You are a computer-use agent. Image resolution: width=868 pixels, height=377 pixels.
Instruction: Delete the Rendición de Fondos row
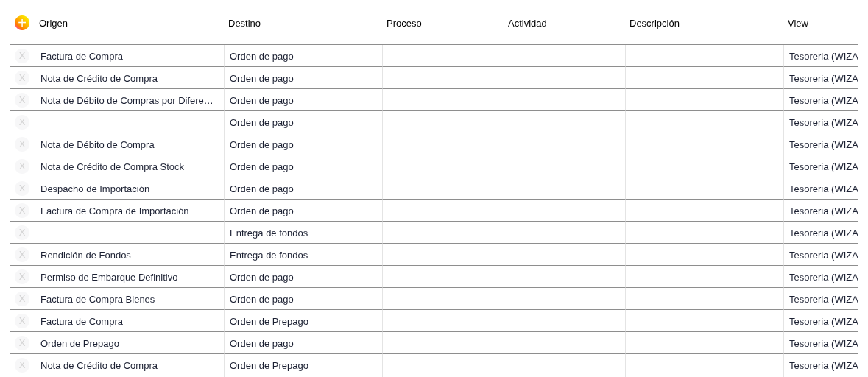(22, 255)
